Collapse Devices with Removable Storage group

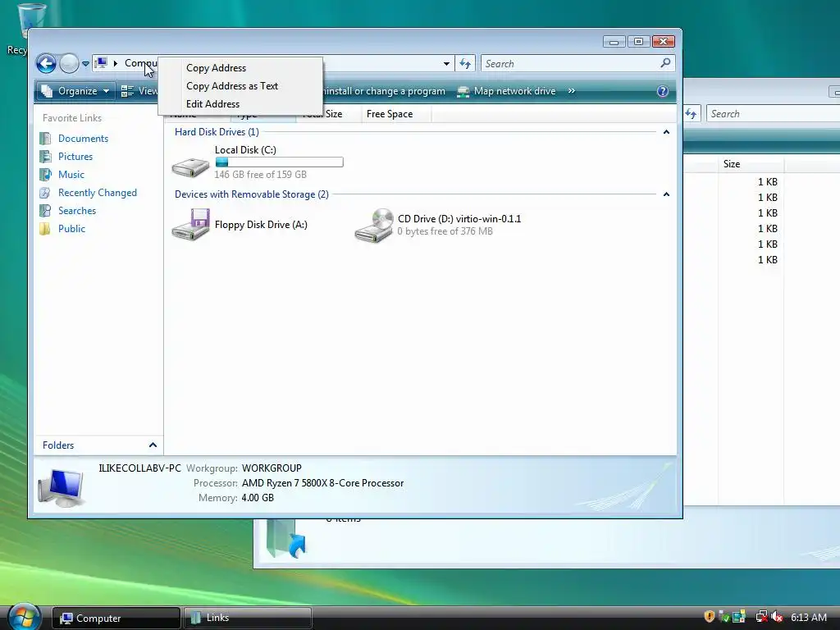(x=666, y=194)
